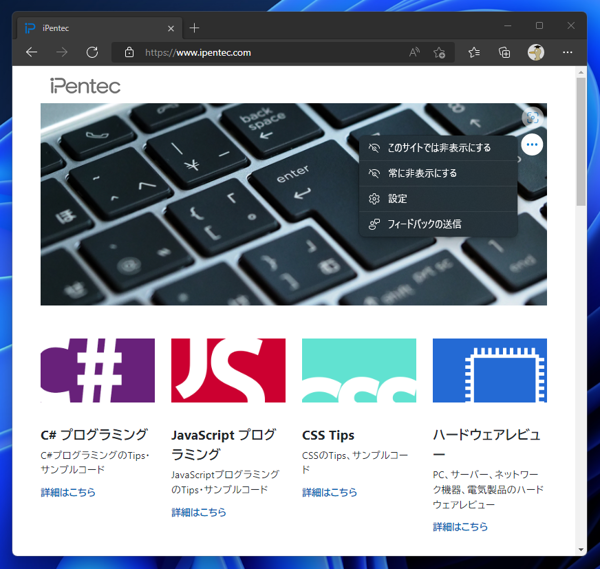Open the CSS teal thumbnail
600x569 pixels.
click(359, 370)
